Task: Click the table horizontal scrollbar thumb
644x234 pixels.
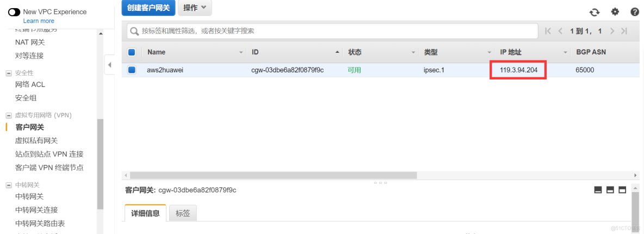Action: coord(273,175)
